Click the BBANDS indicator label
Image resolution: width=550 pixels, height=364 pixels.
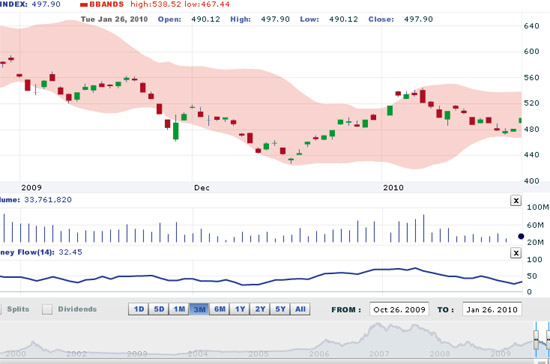(x=106, y=5)
